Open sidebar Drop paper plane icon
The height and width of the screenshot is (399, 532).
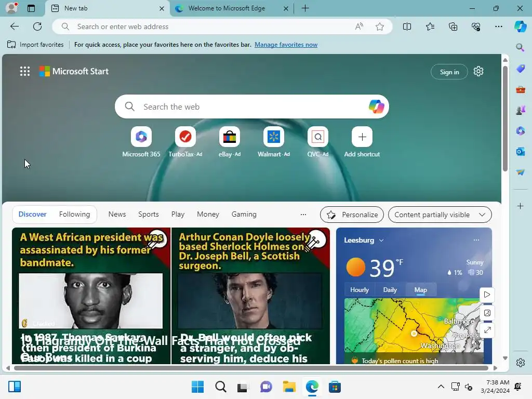coord(520,172)
